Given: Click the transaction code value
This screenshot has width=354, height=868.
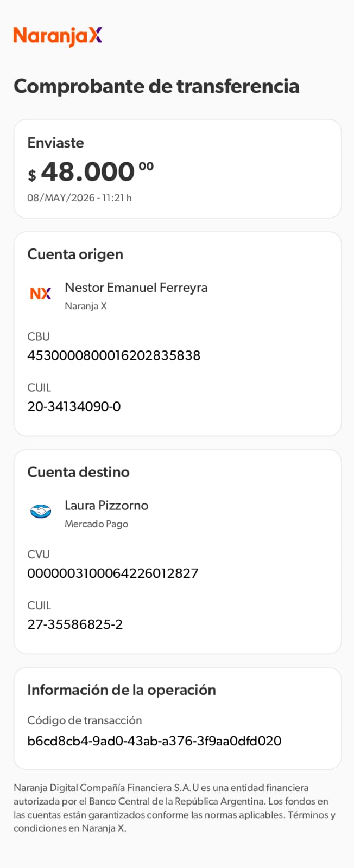Looking at the screenshot, I should pos(154,741).
